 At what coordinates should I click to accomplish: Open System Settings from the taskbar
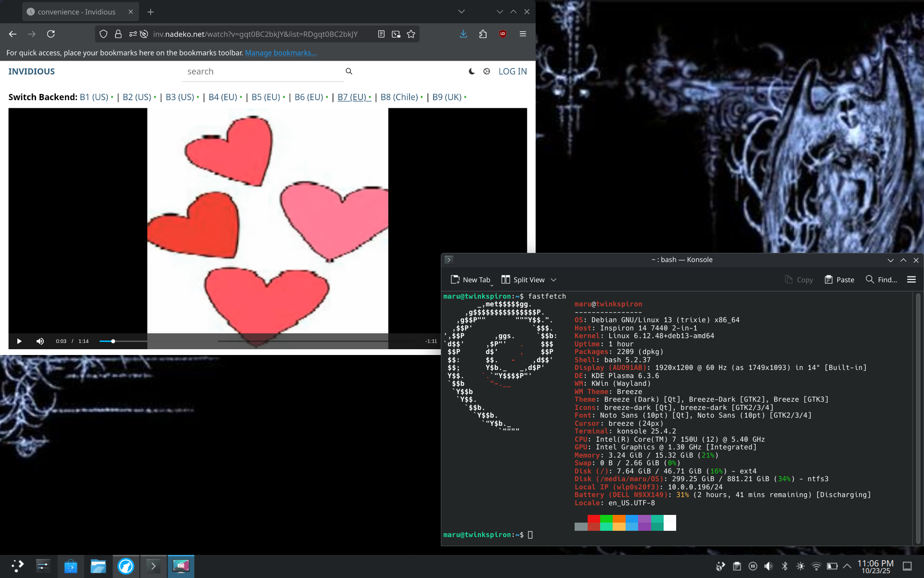click(43, 566)
